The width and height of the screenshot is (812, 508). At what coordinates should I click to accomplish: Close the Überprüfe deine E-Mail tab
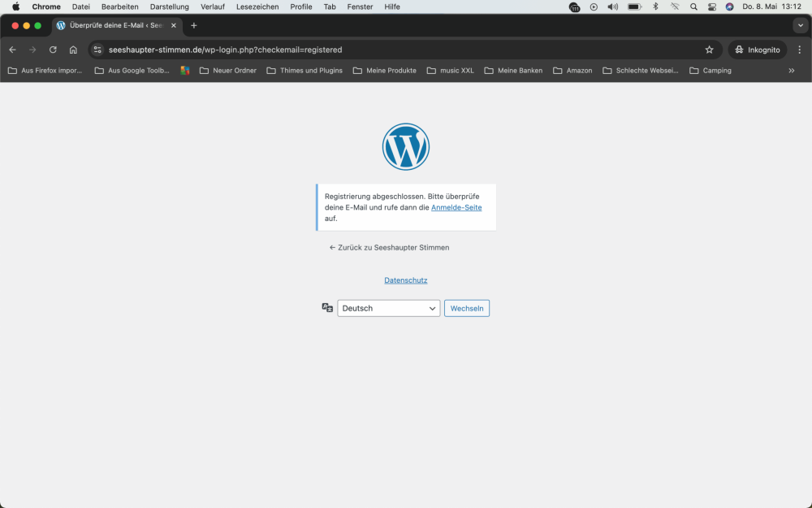[174, 25]
